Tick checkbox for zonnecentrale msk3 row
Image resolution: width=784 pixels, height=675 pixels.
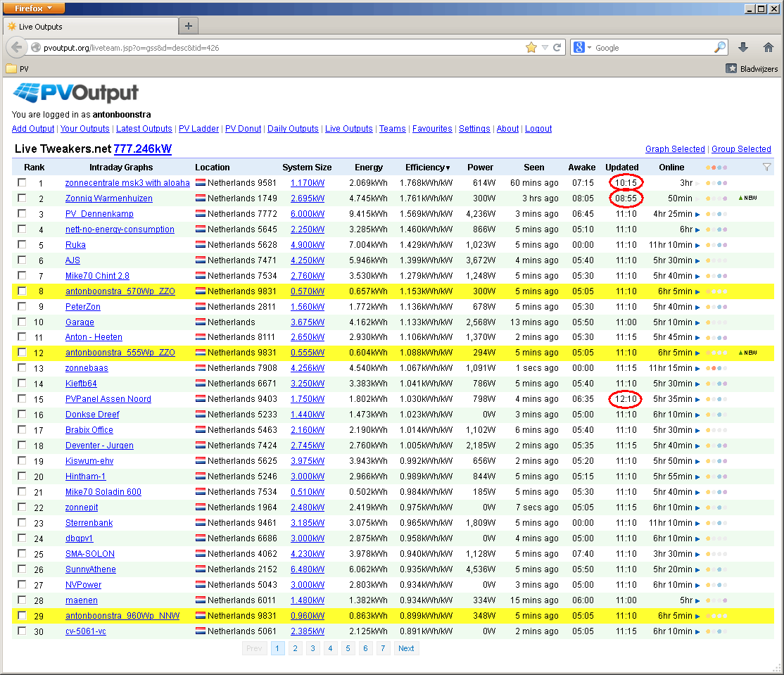tap(22, 182)
